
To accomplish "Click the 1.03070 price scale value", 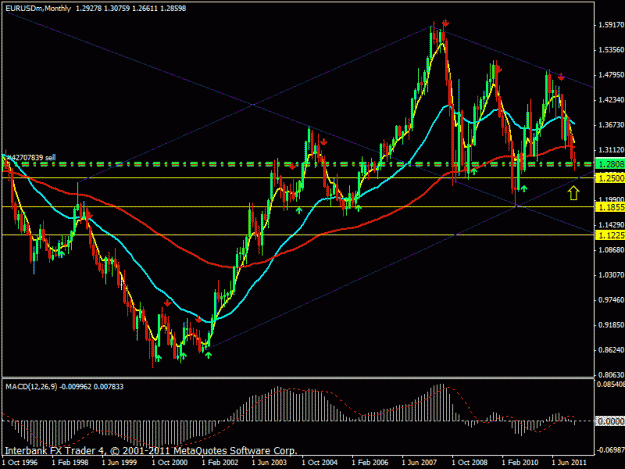I will click(611, 275).
